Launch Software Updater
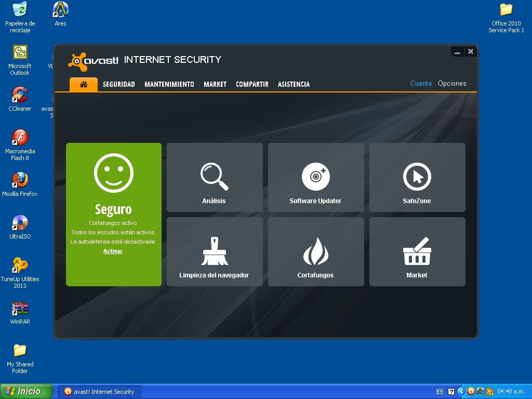The height and width of the screenshot is (399, 532). coord(315,177)
